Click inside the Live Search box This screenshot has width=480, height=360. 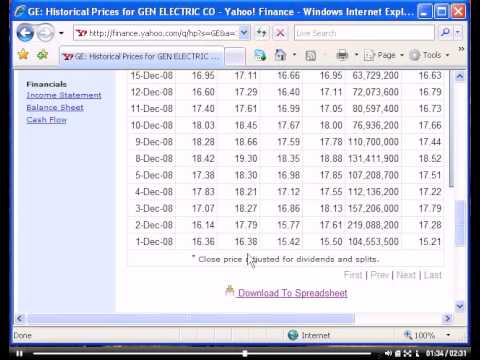coord(364,33)
